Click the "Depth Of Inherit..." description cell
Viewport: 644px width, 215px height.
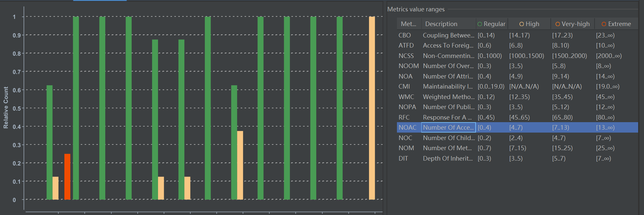pyautogui.click(x=448, y=158)
